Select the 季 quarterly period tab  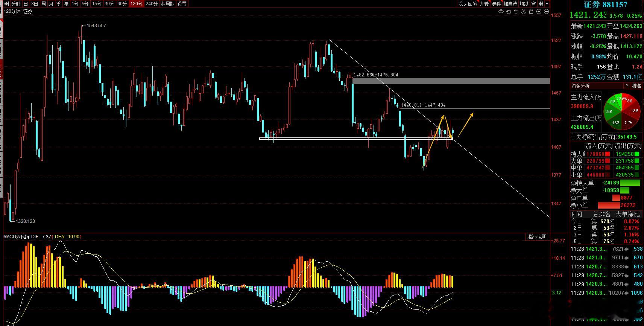click(59, 4)
